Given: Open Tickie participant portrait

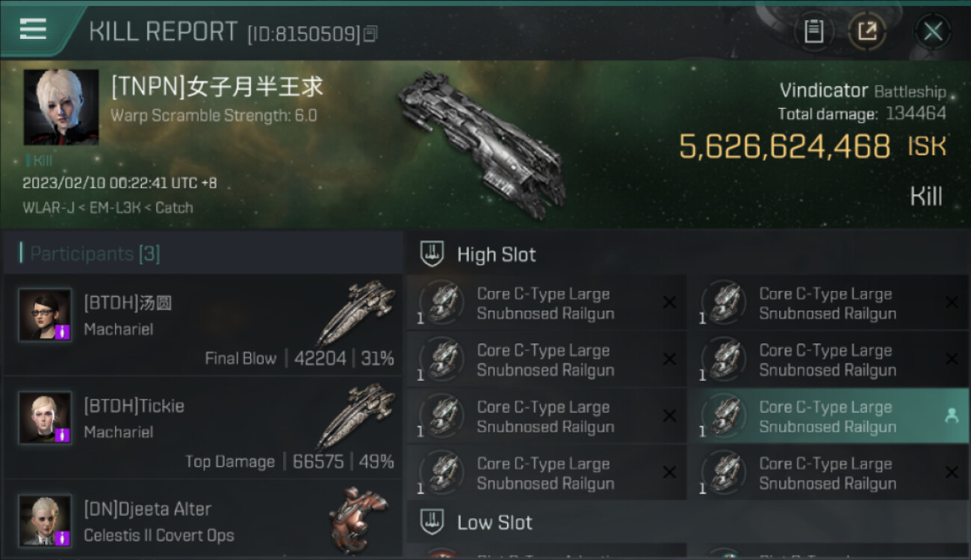Looking at the screenshot, I should (46, 417).
